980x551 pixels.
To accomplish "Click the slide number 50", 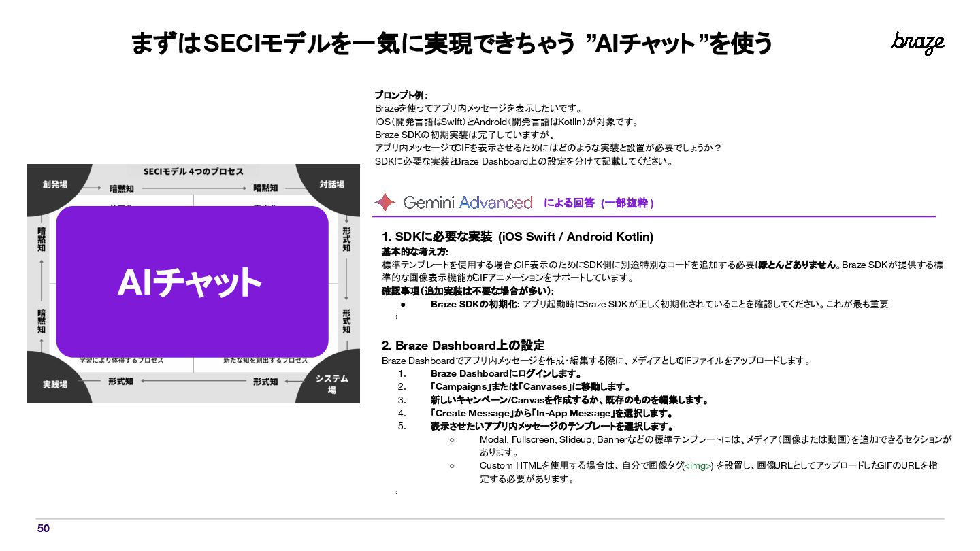I will coord(44,529).
